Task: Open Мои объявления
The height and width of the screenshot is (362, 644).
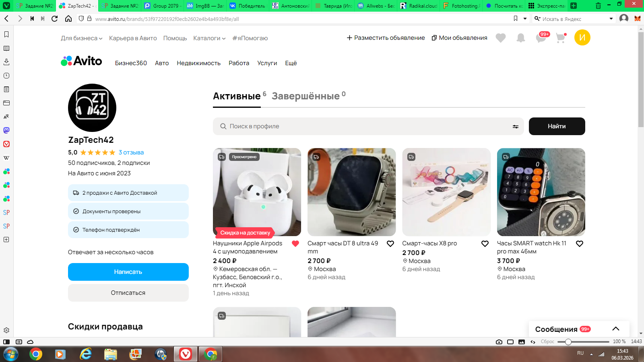Action: pos(459,38)
